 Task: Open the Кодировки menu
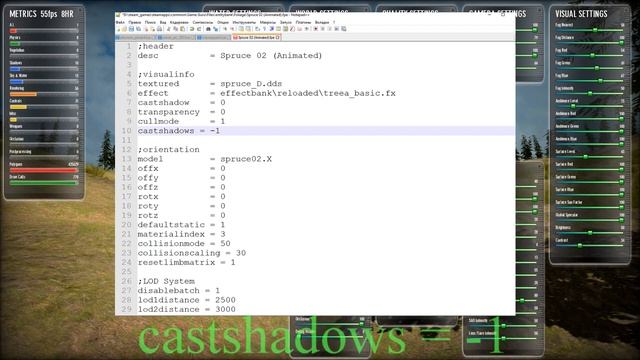click(x=179, y=22)
